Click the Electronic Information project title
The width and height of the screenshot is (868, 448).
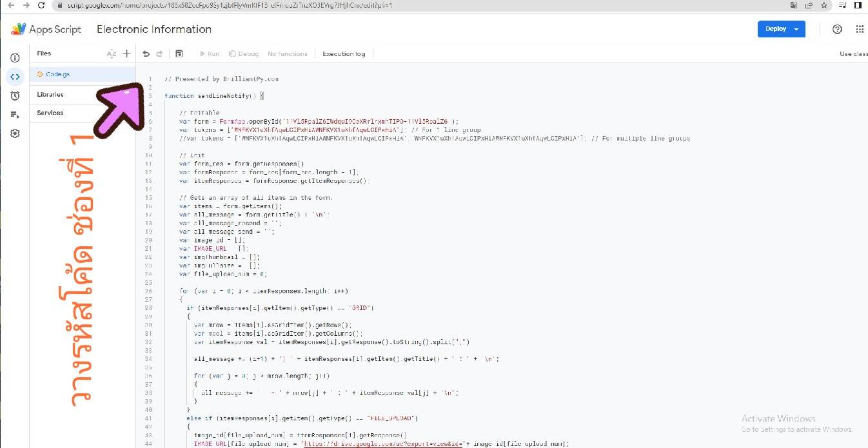coord(154,29)
